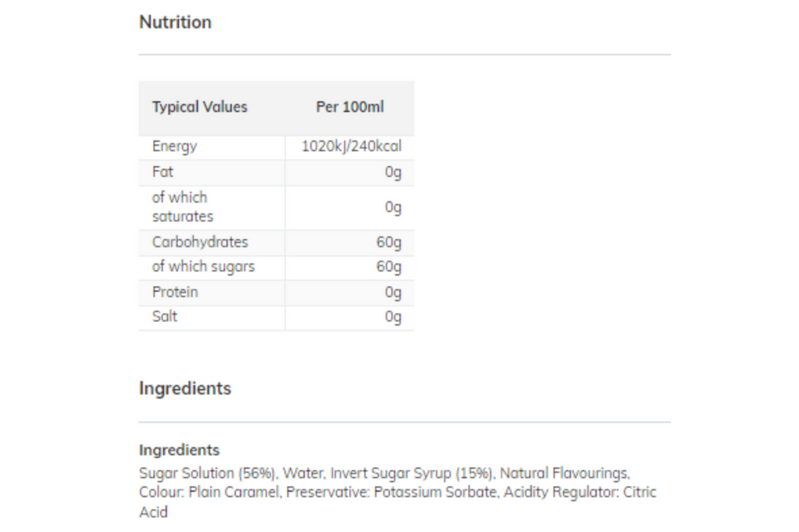Click the Energy row label
The width and height of the screenshot is (799, 532).
tap(174, 147)
